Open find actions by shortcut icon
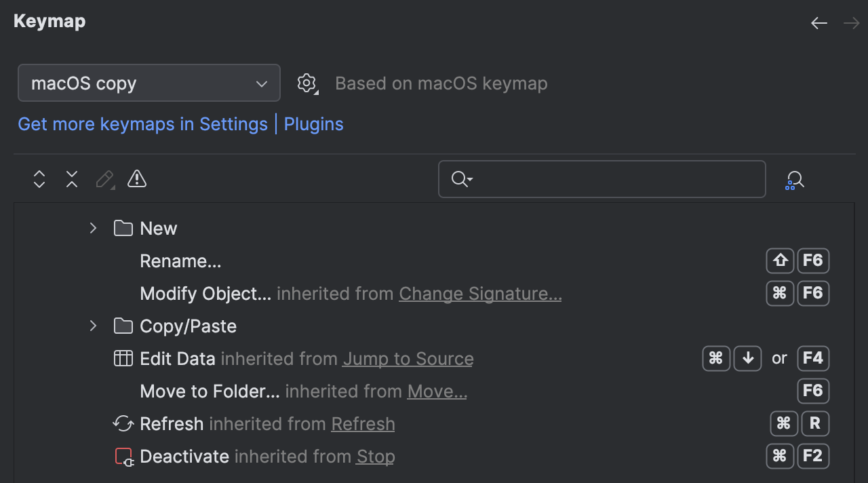The width and height of the screenshot is (868, 483). click(794, 179)
